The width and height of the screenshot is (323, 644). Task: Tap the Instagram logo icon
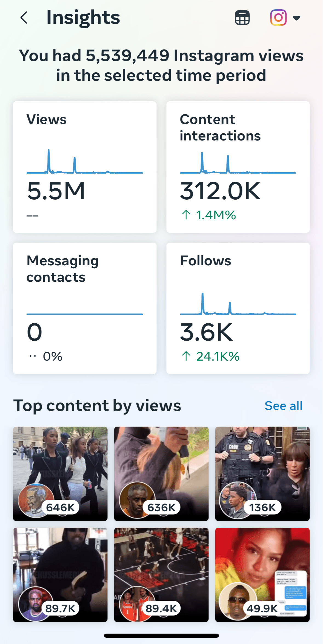278,18
